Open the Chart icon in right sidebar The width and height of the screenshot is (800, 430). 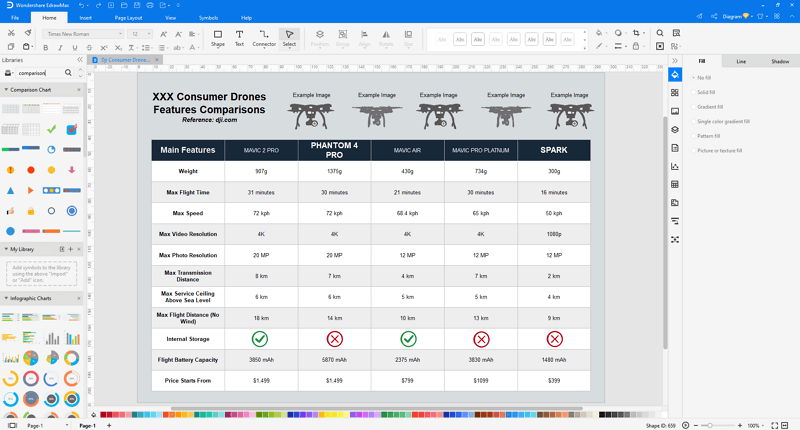[x=675, y=166]
